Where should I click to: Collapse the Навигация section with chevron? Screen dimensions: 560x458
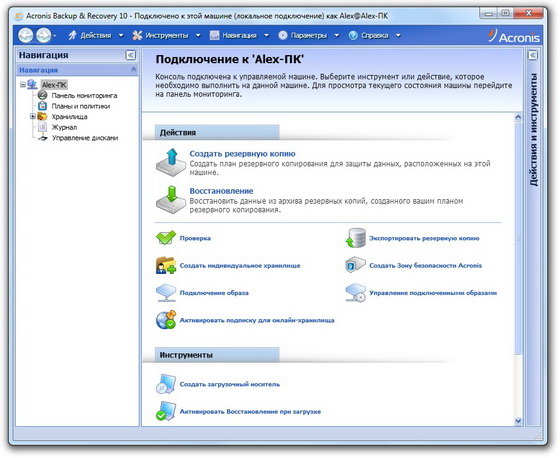134,69
